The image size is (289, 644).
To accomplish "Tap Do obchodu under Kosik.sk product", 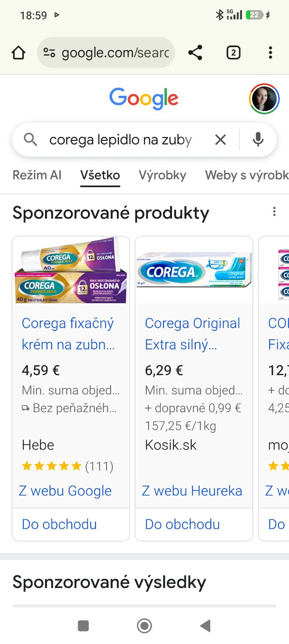I will [x=182, y=524].
